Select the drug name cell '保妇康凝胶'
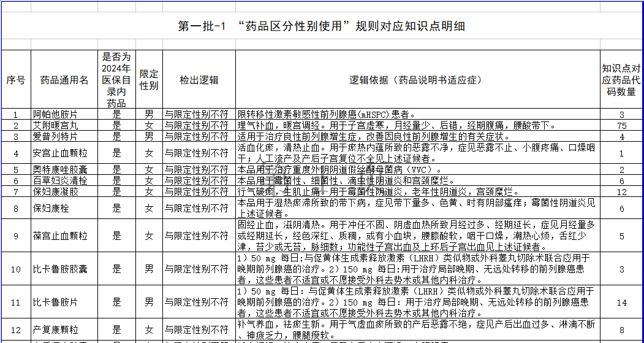Image resolution: width=644 pixels, height=343 pixels. (64, 191)
